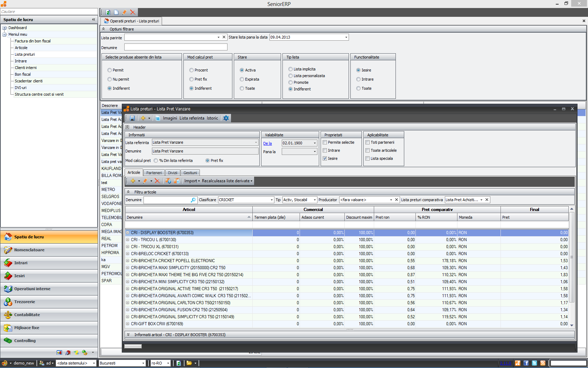The height and width of the screenshot is (368, 588).
Task: Click the save icon in Lista preturi window
Action: coord(132,118)
